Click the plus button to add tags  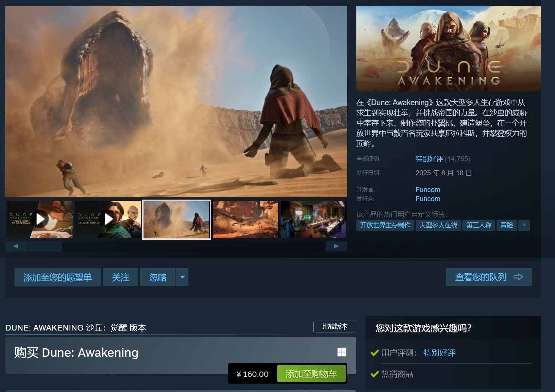coord(524,225)
